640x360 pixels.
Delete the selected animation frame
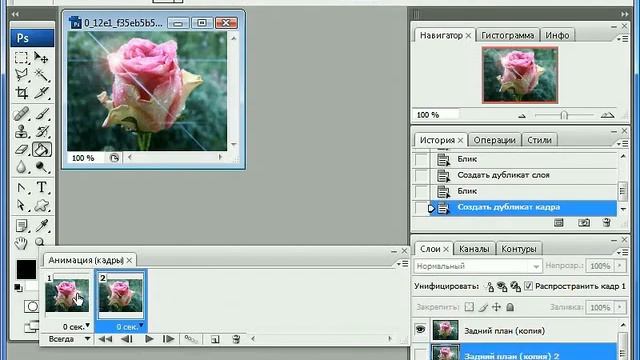coord(236,339)
